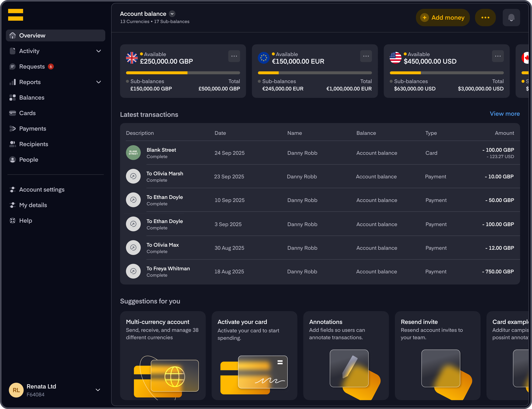Expand the Activity sidebar section
The height and width of the screenshot is (409, 532).
pos(98,51)
